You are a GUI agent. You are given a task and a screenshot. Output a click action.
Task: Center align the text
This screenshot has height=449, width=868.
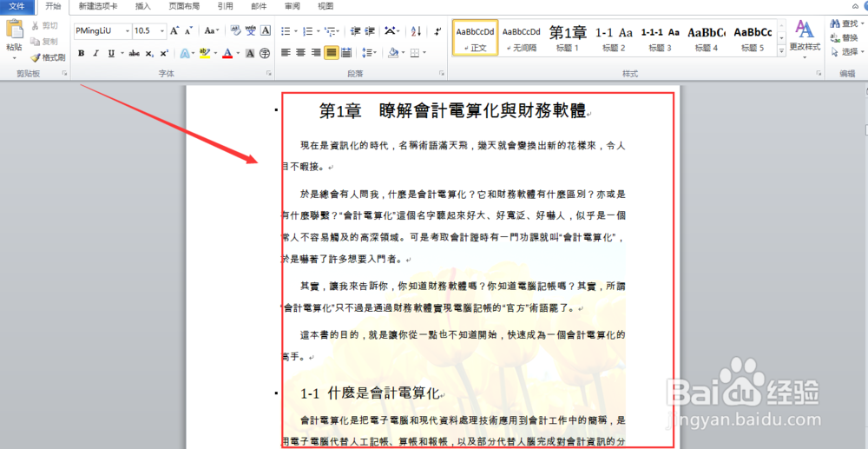(x=300, y=53)
